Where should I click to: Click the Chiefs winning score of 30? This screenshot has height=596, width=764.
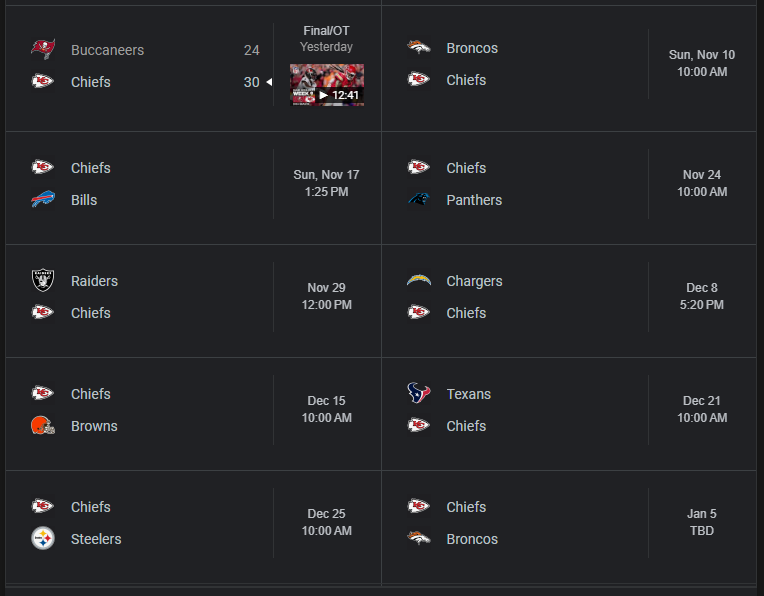(251, 82)
